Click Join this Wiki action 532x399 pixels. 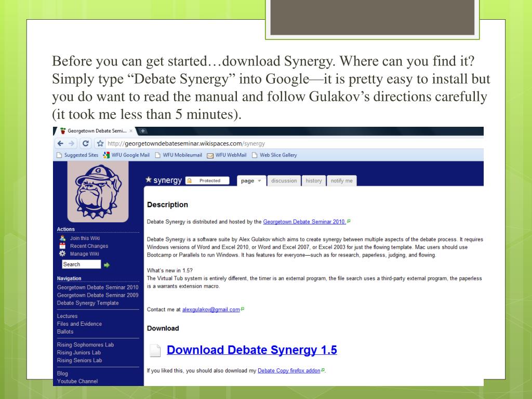(x=85, y=238)
